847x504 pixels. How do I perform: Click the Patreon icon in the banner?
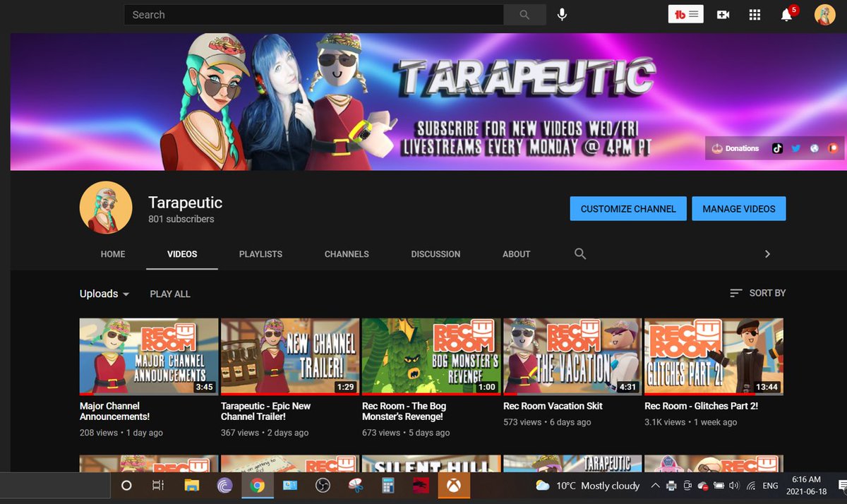(833, 148)
